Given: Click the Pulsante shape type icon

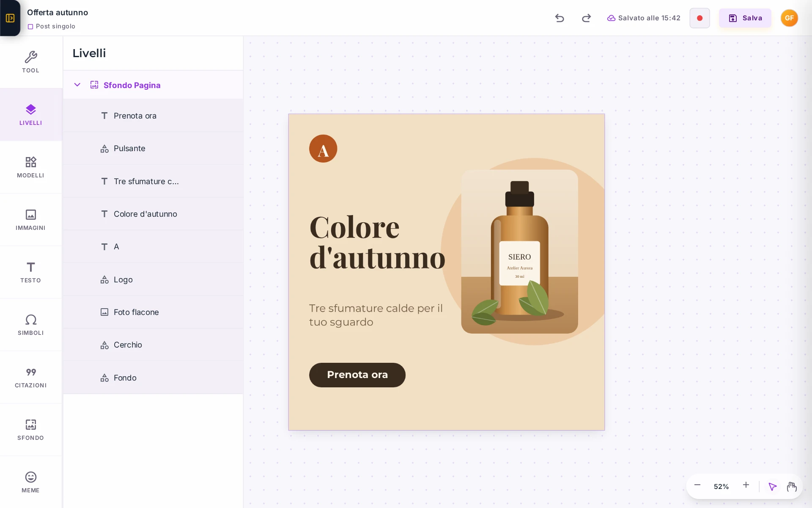Looking at the screenshot, I should tap(104, 149).
